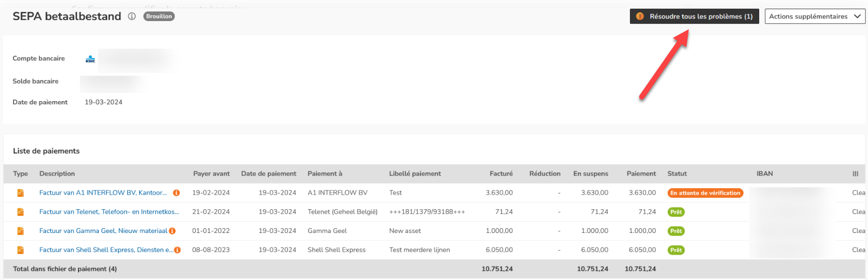This screenshot has height=280, width=868.
Task: Click orange info icon on A1 INTERFLOW invoice
Action: click(176, 193)
